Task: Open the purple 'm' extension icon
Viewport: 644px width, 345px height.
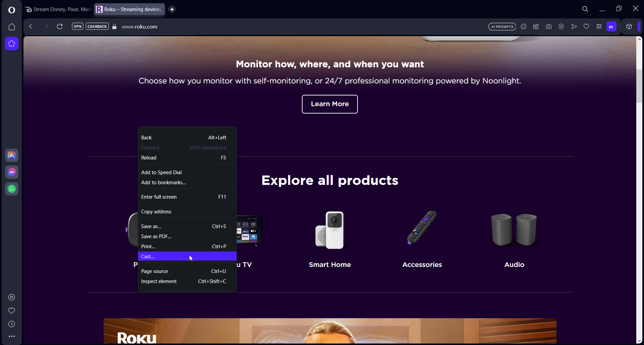Action: coord(611,27)
